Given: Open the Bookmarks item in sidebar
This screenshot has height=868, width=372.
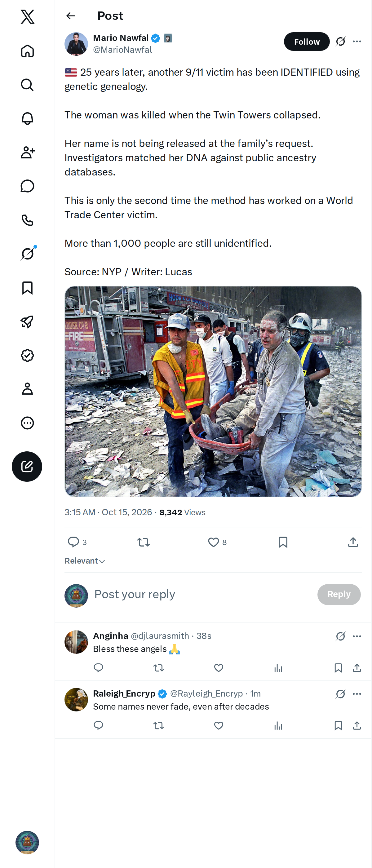Looking at the screenshot, I should (27, 288).
